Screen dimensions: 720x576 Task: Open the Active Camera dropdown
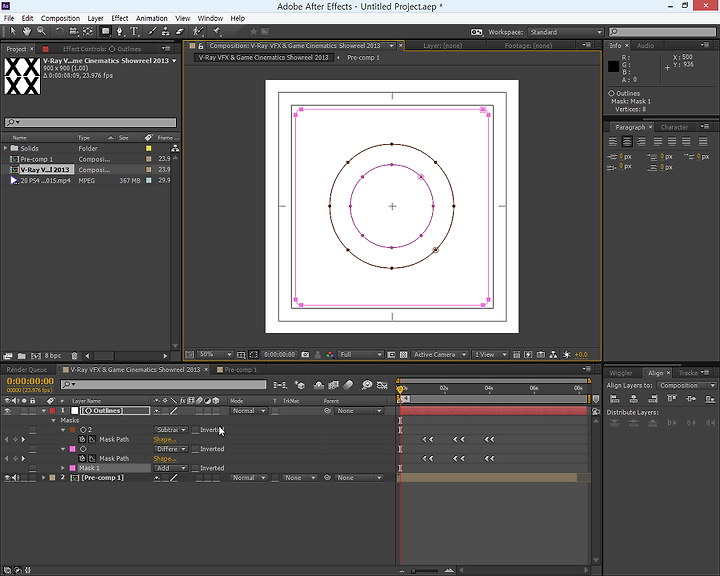[439, 355]
